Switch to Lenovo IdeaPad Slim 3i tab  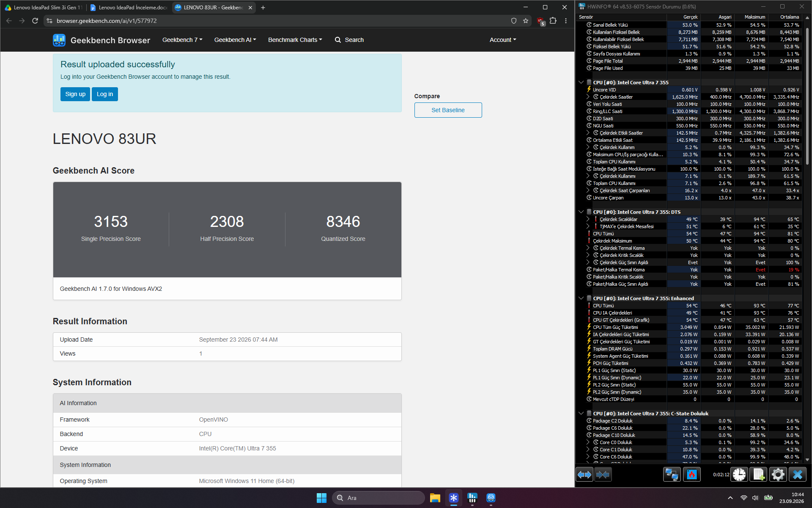[43, 8]
